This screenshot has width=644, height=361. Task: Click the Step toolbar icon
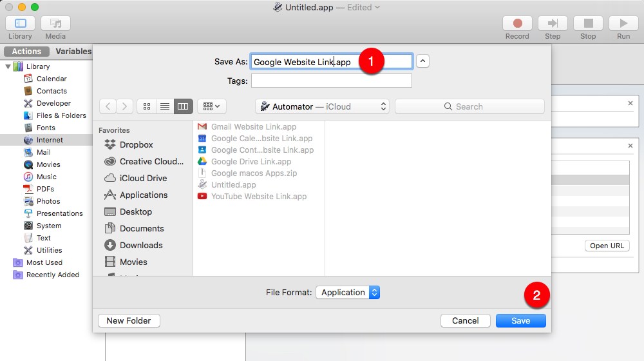553,23
